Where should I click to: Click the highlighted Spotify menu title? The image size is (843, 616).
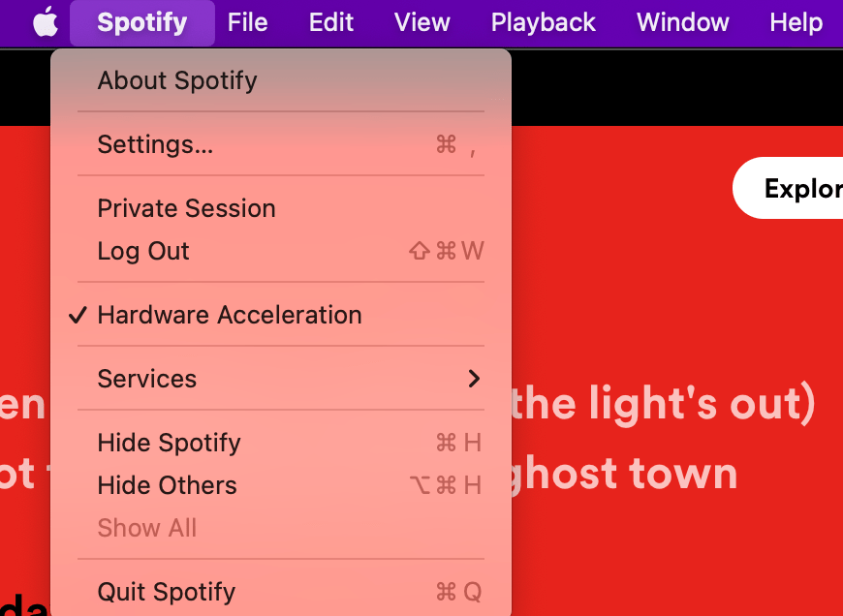click(142, 22)
